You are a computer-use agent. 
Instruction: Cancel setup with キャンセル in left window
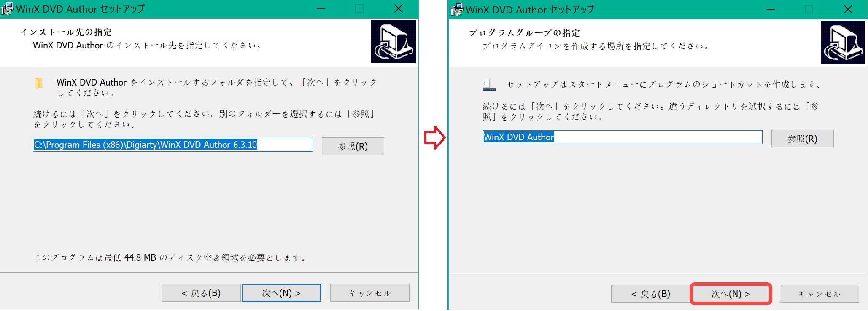370,293
